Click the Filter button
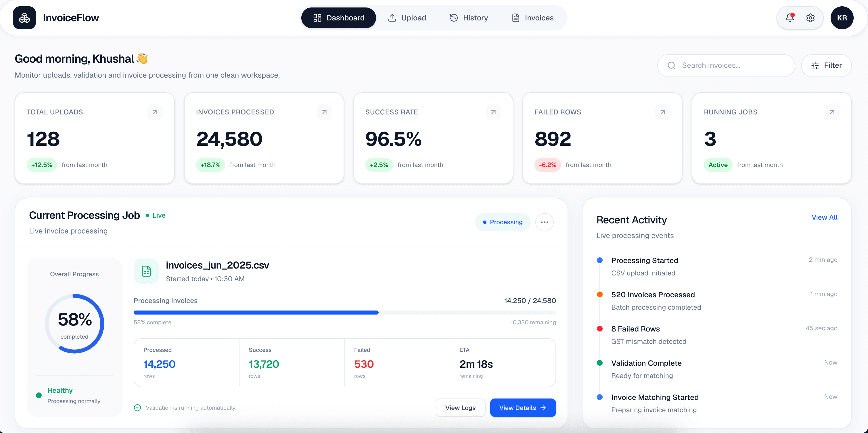 pos(826,65)
